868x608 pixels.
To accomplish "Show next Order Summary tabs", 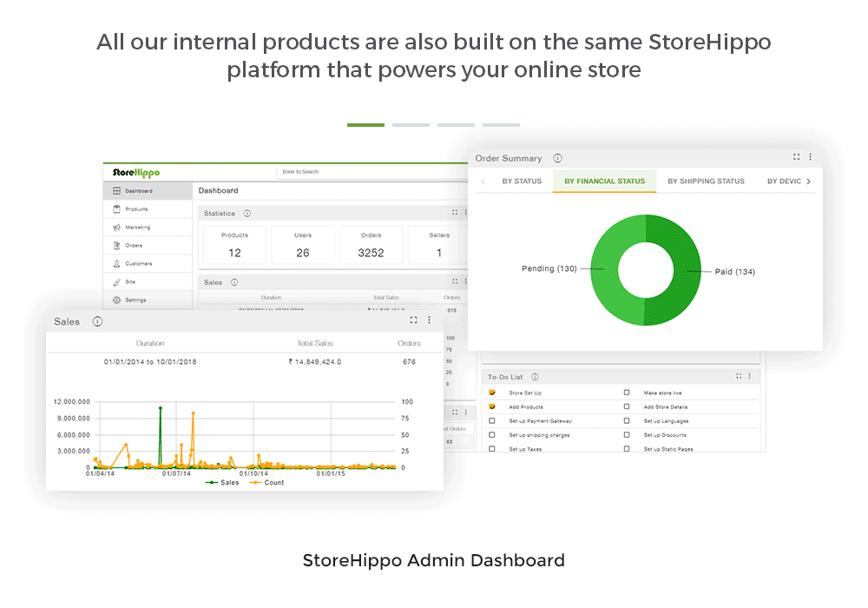I will [x=809, y=181].
